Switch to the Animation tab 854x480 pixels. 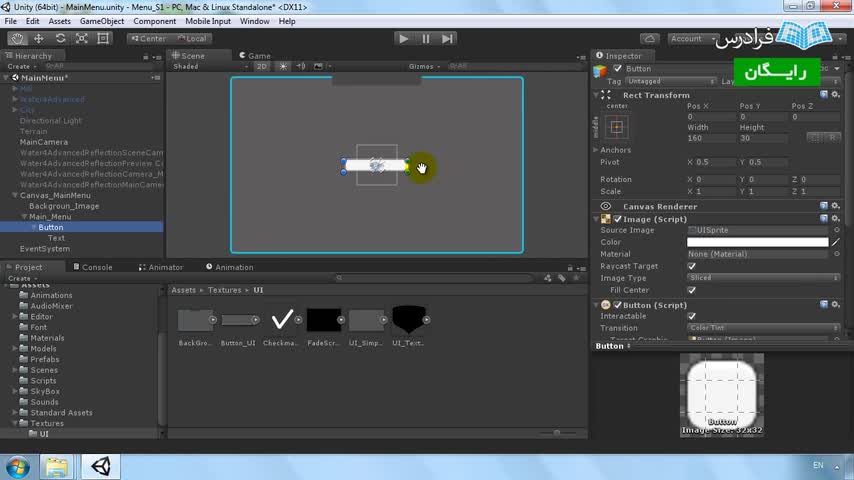230,267
